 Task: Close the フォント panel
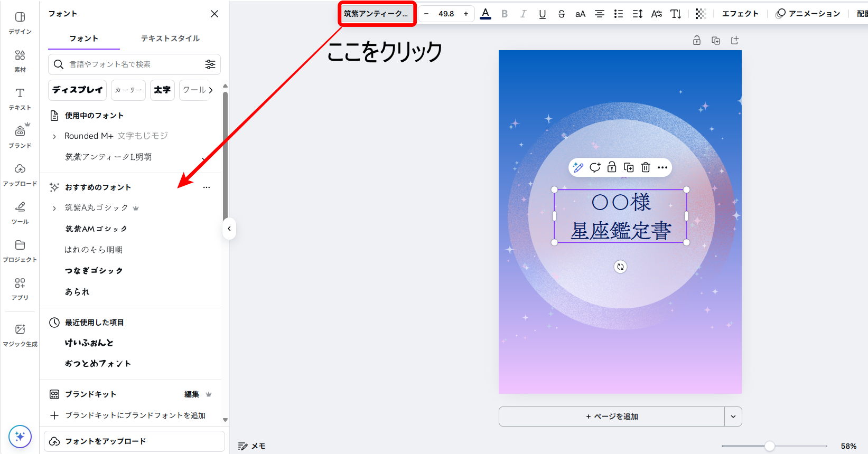pos(214,14)
